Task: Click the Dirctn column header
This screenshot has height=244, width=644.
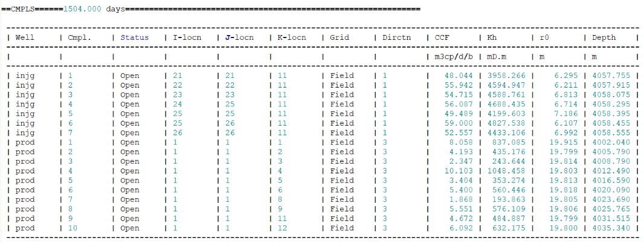Action: point(396,37)
